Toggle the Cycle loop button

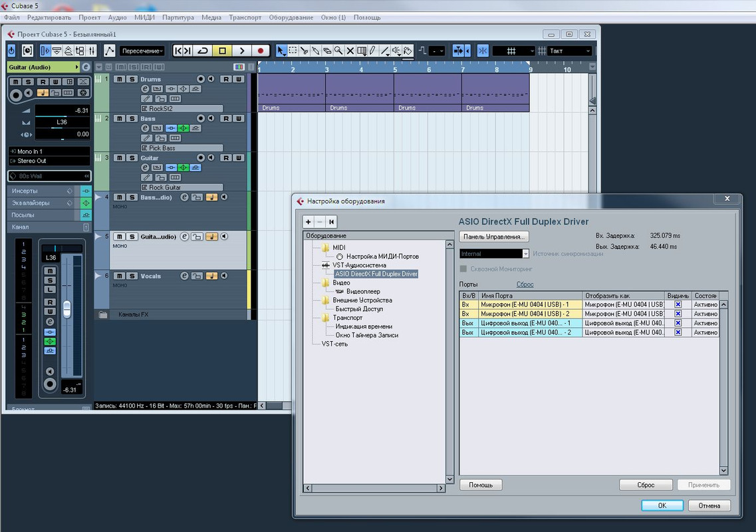(x=203, y=51)
